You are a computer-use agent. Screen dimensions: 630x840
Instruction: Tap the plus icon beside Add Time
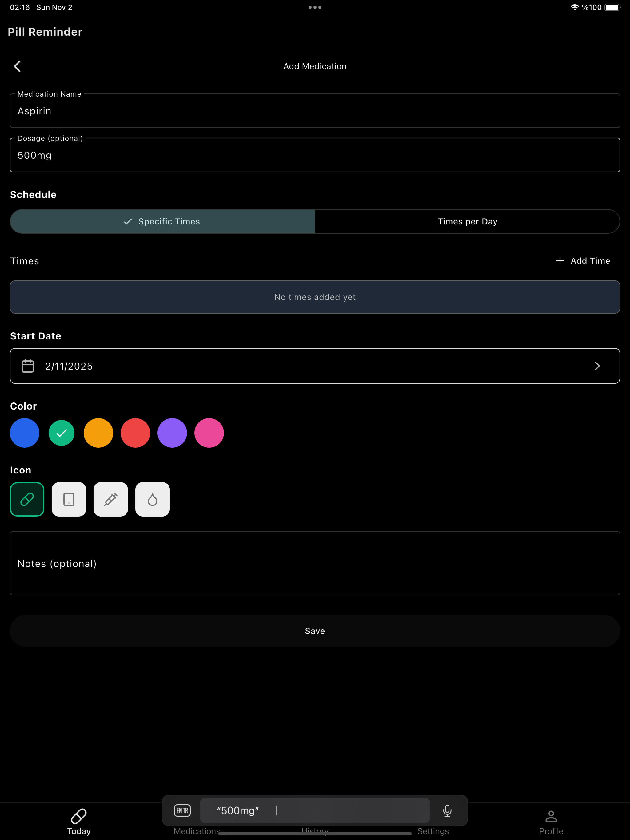click(560, 261)
